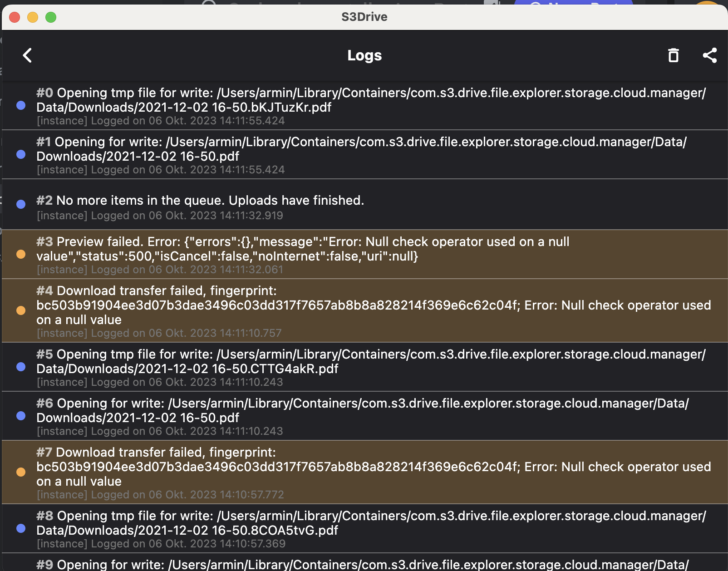Click the partially visible log #9 entry
The width and height of the screenshot is (728, 571).
click(363, 564)
